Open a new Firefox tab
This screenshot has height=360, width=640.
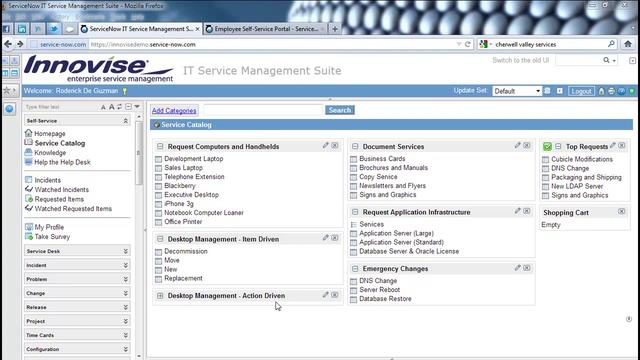[335, 29]
